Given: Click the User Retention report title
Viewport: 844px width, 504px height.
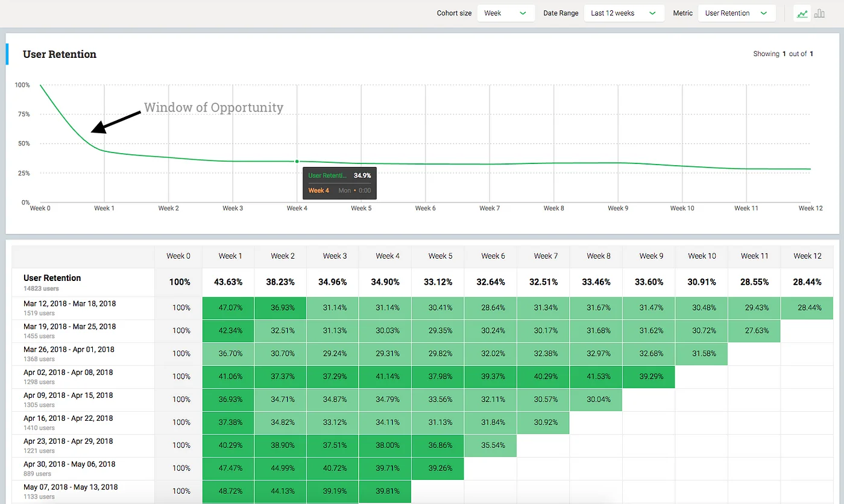Looking at the screenshot, I should click(x=60, y=54).
